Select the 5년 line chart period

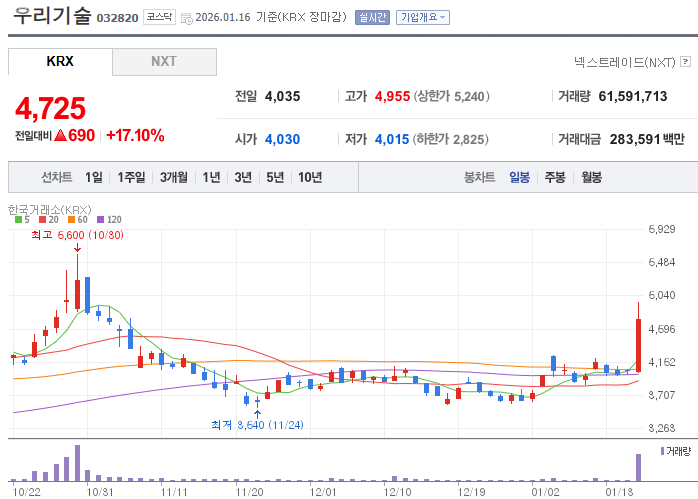275,177
